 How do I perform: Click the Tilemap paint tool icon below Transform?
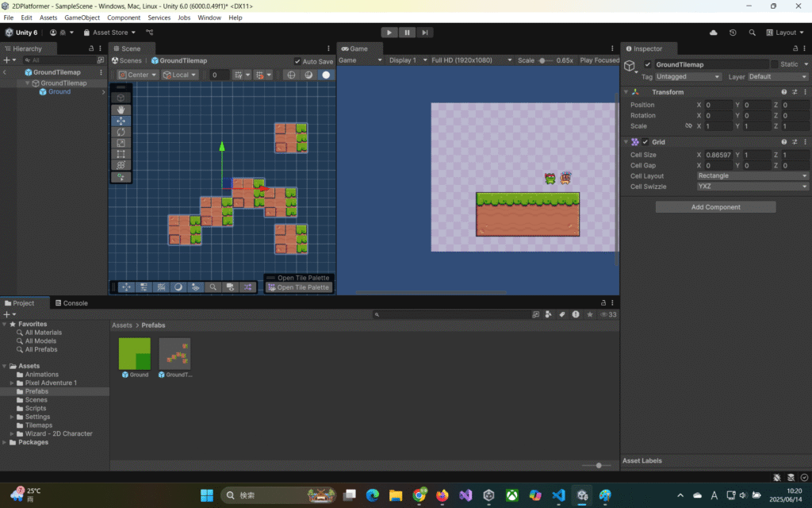point(121,177)
